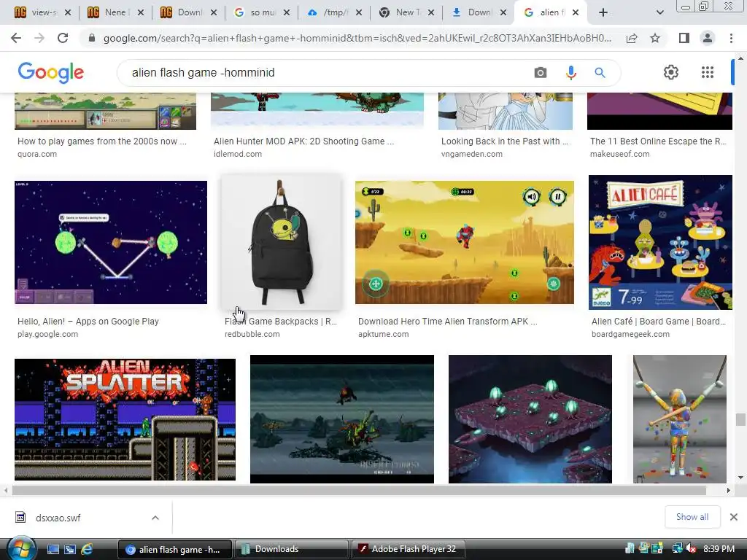Switch to Adobe Flash Player 32 taskbar item
This screenshot has height=560, width=747.
(408, 549)
